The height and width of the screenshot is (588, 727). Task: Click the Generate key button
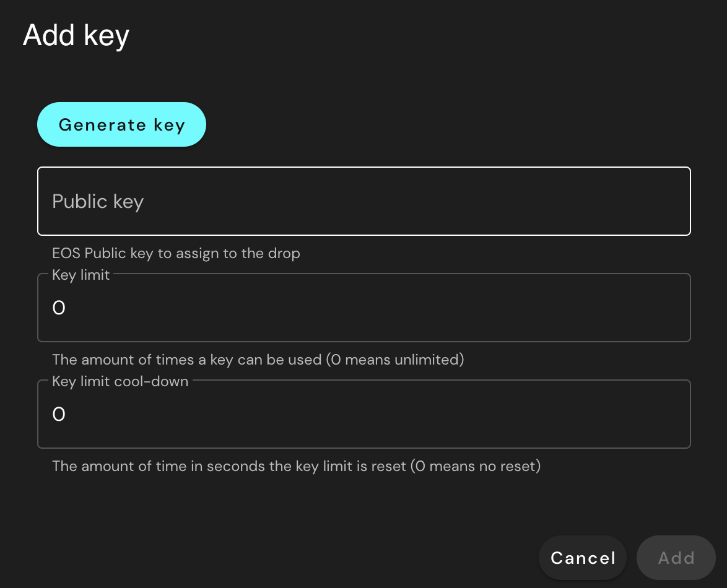(x=121, y=124)
